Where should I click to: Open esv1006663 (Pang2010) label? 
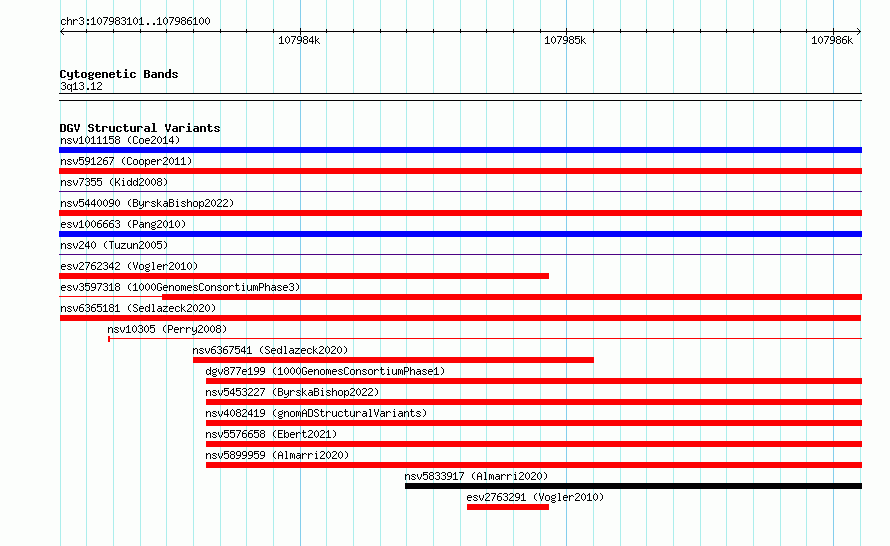click(x=123, y=224)
